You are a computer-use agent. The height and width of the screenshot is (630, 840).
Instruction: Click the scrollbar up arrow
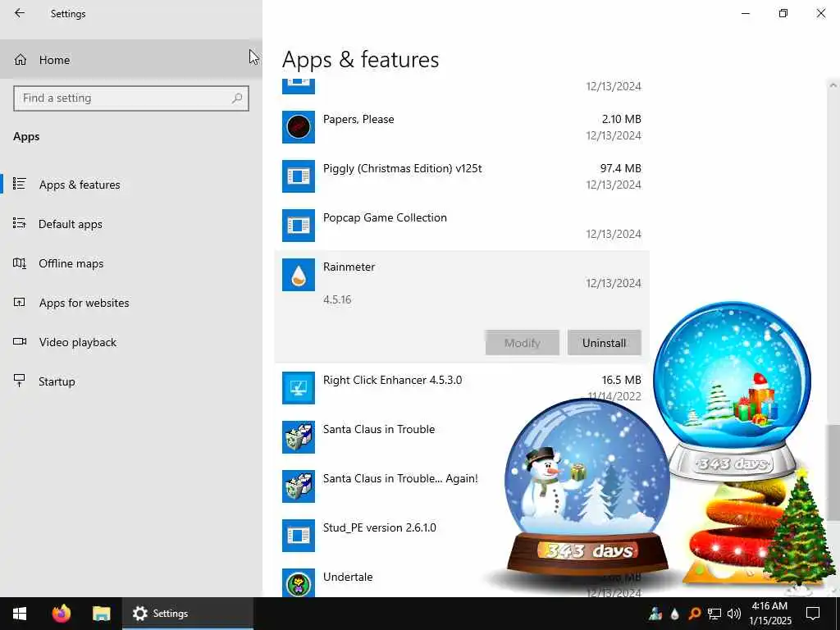[833, 85]
